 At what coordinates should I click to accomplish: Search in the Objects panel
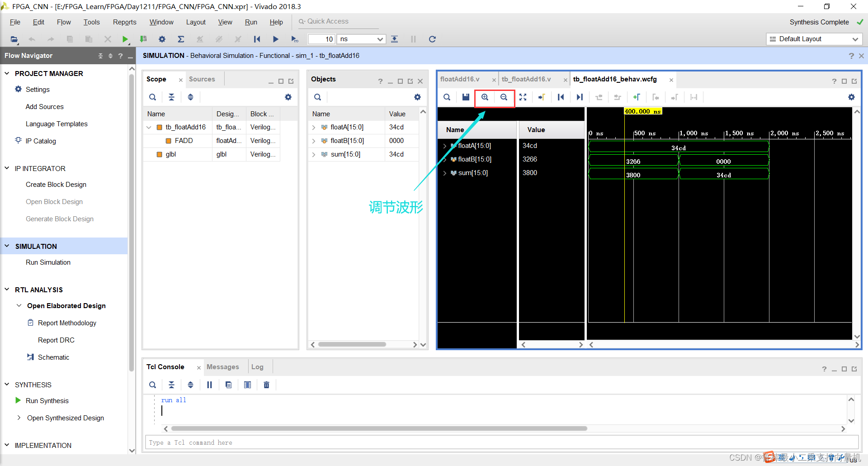pos(318,97)
